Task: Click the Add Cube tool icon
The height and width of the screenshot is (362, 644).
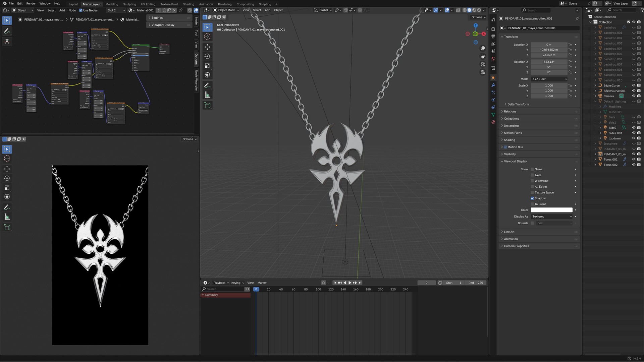Action: (207, 105)
